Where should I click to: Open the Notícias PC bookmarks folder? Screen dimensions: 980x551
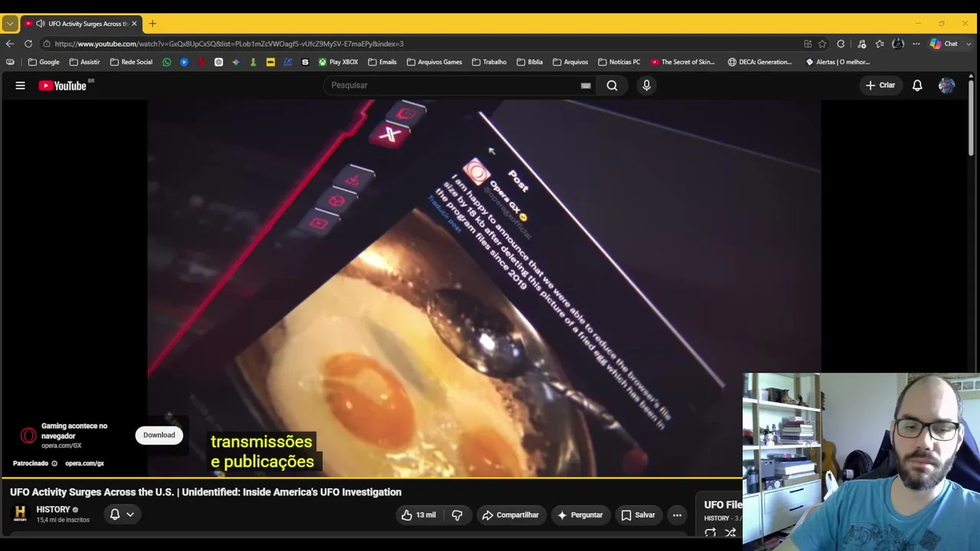pyautogui.click(x=619, y=62)
